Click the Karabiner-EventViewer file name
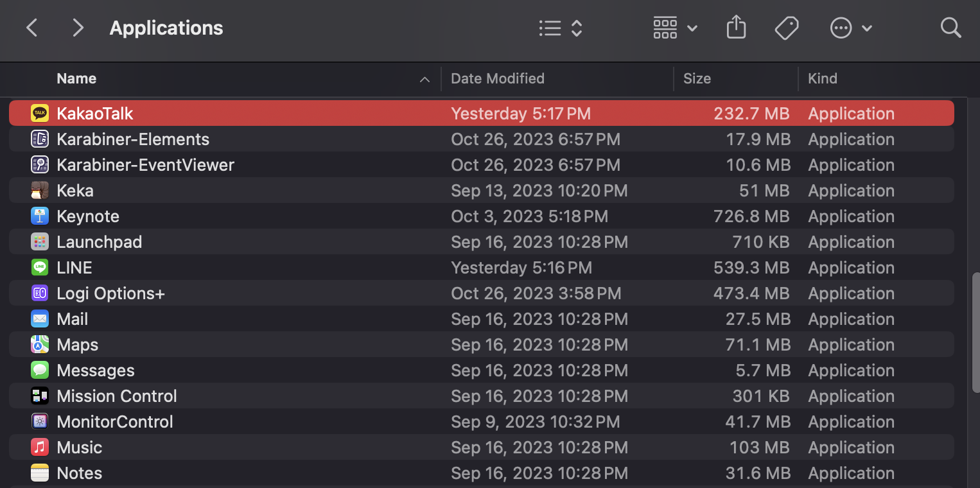 pyautogui.click(x=146, y=165)
